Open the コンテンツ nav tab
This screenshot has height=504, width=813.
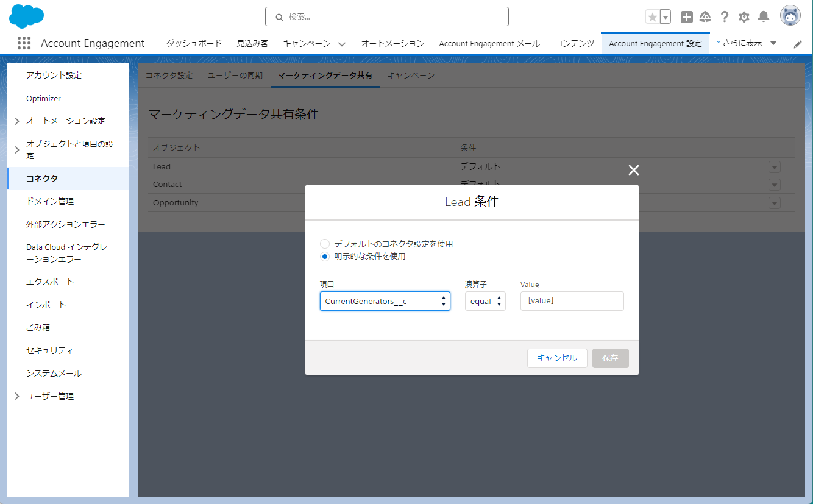tap(574, 43)
